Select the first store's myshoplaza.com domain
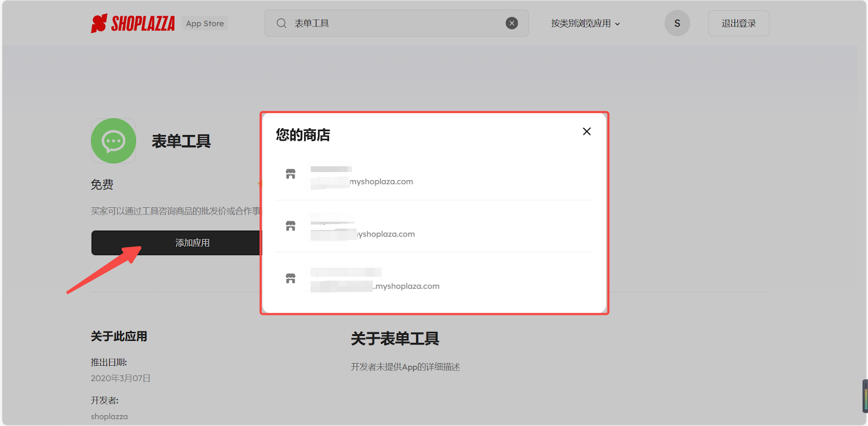The width and height of the screenshot is (868, 426). [381, 182]
